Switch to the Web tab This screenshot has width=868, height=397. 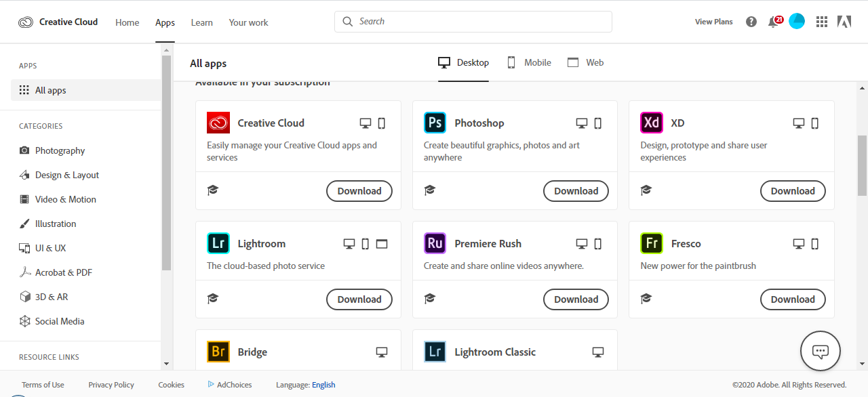(586, 62)
